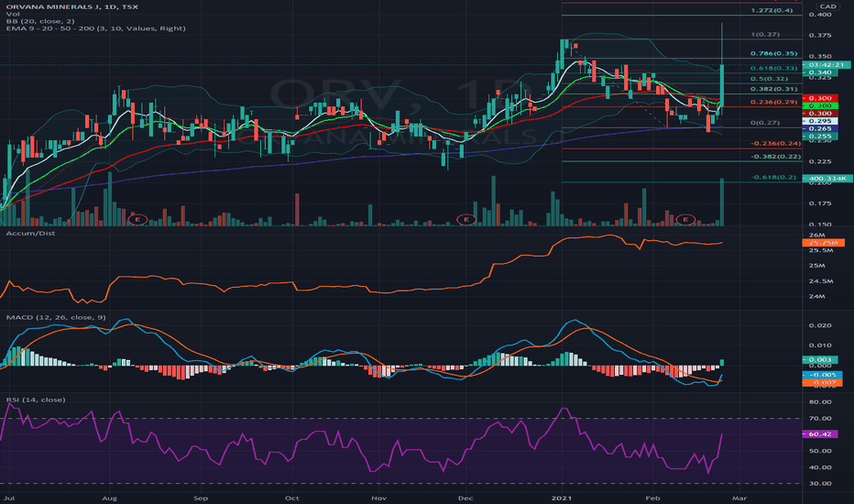
Task: Click the Sep label on time axis
Action: [201, 498]
